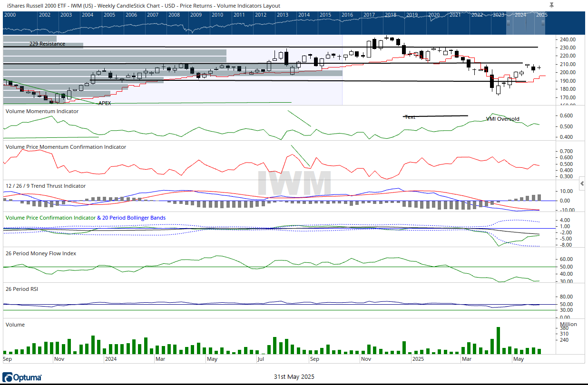
Task: Click year 2008 in the overview timeline
Action: point(174,15)
